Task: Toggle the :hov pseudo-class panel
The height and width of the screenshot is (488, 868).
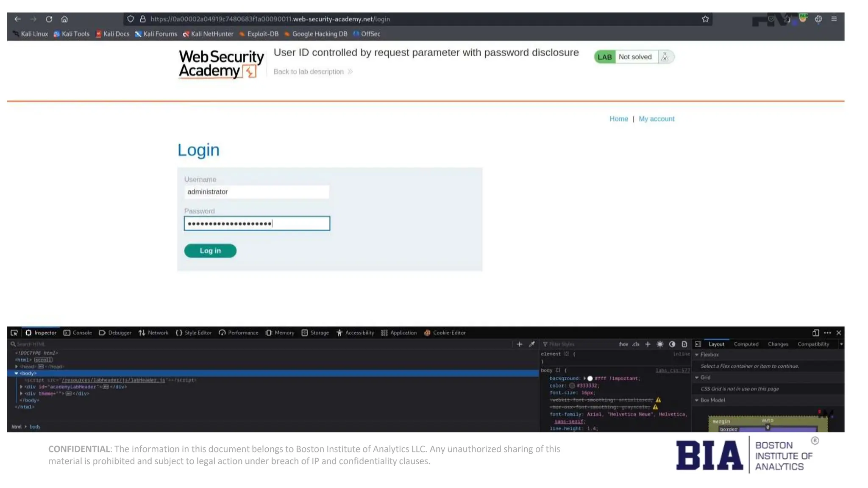Action: [623, 344]
